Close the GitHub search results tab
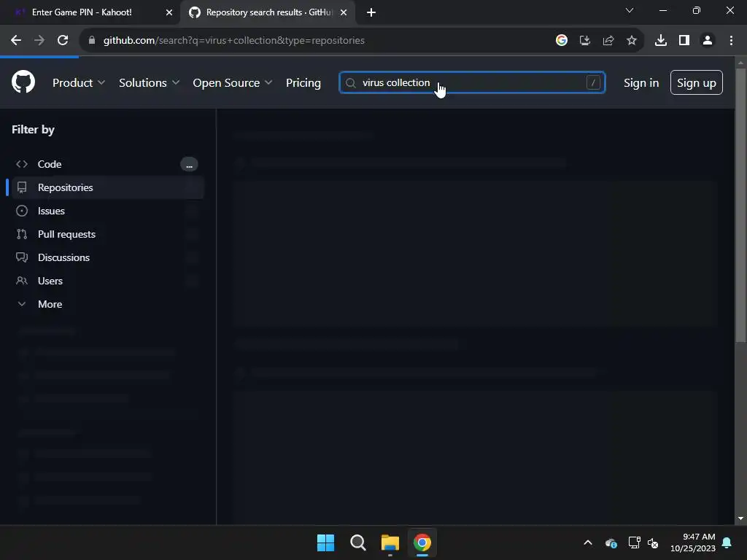The image size is (747, 560). point(344,12)
